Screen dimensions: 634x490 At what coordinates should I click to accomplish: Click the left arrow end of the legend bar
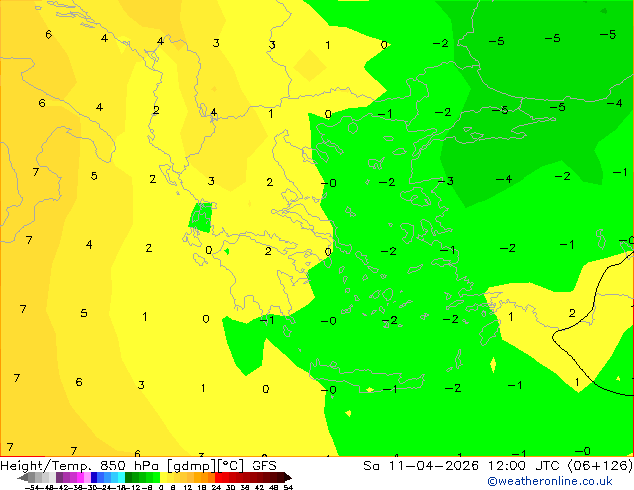[x=22, y=478]
